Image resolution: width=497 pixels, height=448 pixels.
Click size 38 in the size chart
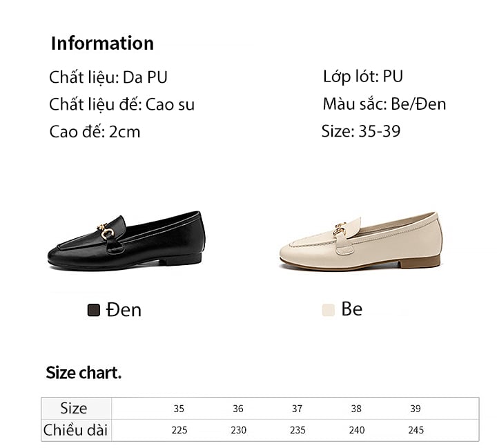[x=356, y=409]
